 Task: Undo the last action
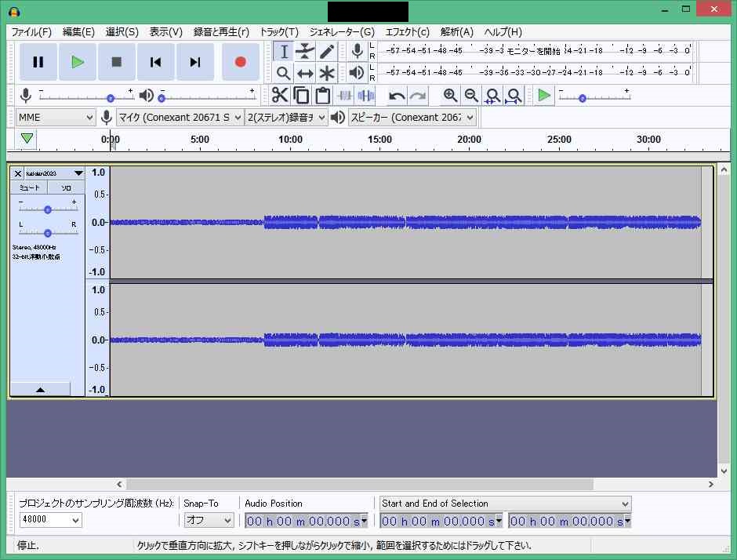click(397, 96)
